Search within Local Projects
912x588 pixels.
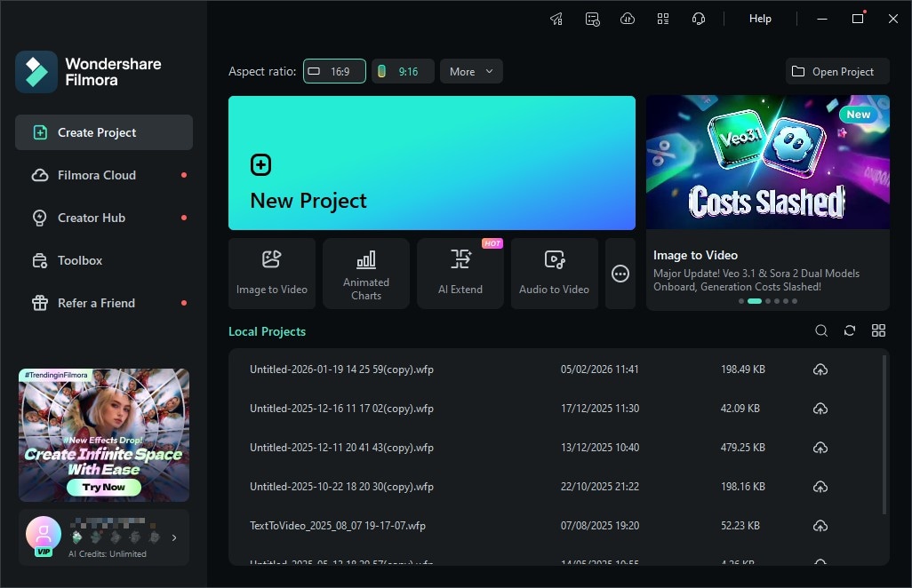[x=820, y=330]
